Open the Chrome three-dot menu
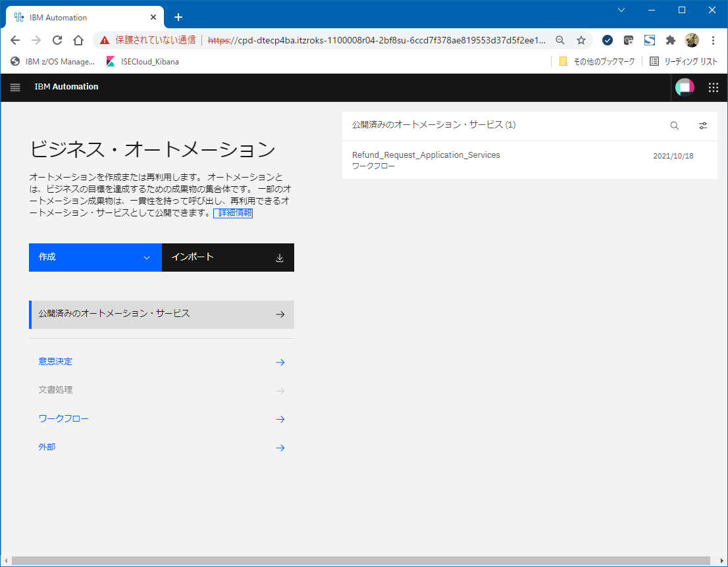 713,40
